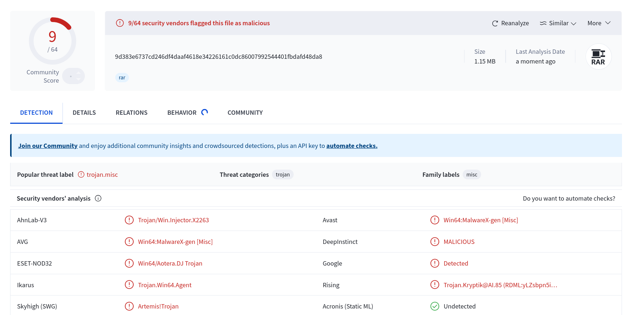This screenshot has height=315, width=644.
Task: Click the Behavior tab loading spinner
Action: [x=204, y=112]
